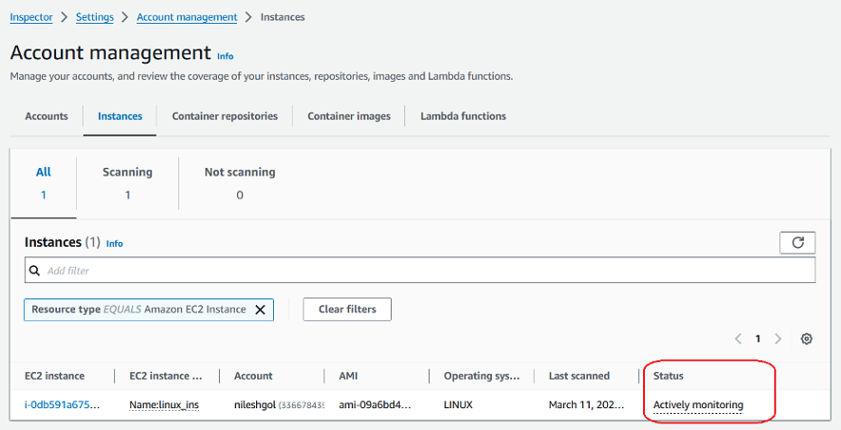Go to previous page chevron
Screen dimensions: 841x430
pos(738,339)
